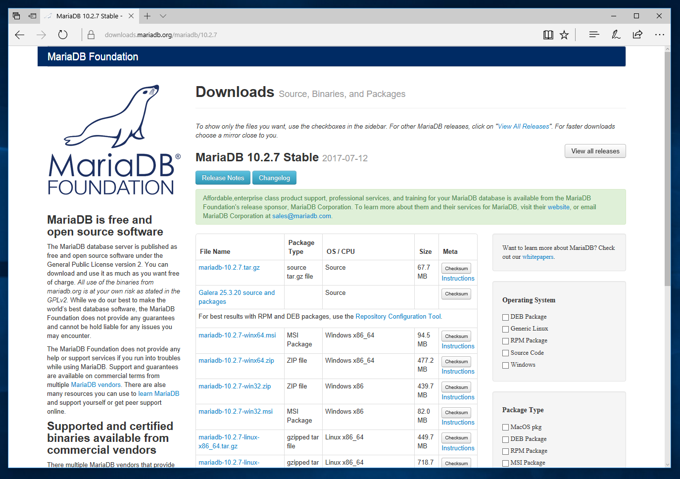Click Checksum for Galera 25.3.20 row
The width and height of the screenshot is (680, 479).
(456, 294)
